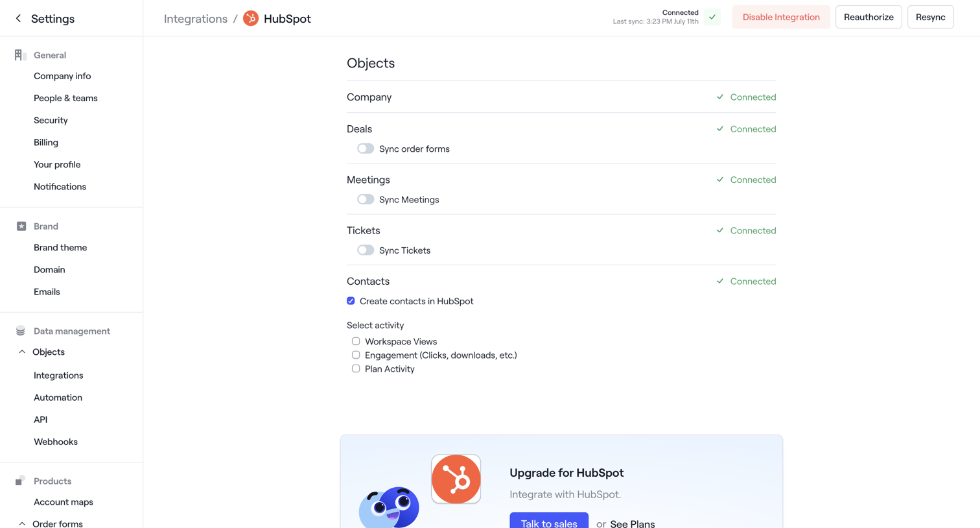Go to Webhooks page
980x528 pixels.
point(56,441)
